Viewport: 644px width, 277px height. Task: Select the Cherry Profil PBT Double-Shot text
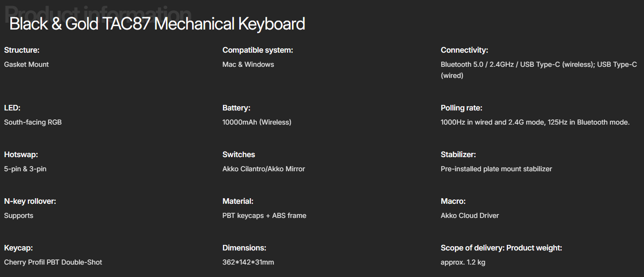(53, 262)
